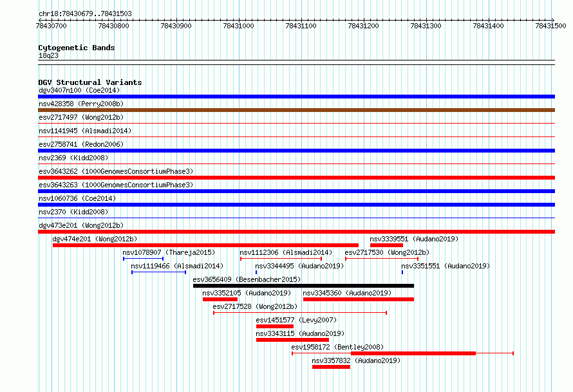This screenshot has width=573, height=392.
Task: Click the nsv3343115 (Audano2019) red bar
Action: point(292,340)
